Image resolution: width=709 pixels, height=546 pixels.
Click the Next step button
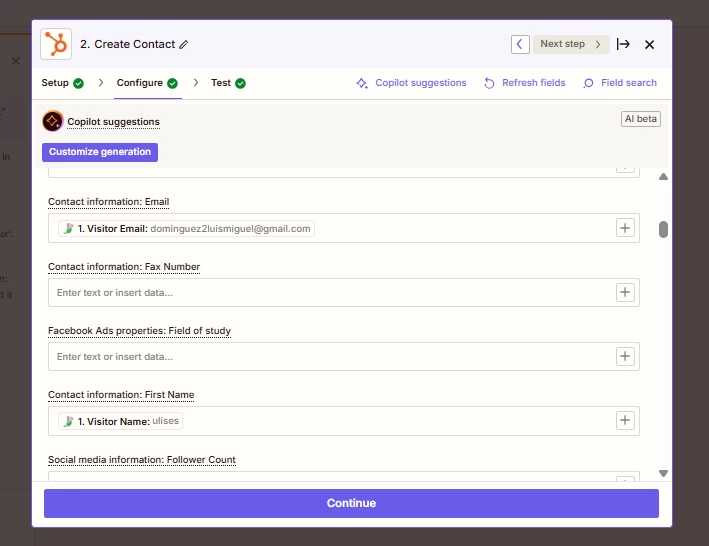(571, 44)
